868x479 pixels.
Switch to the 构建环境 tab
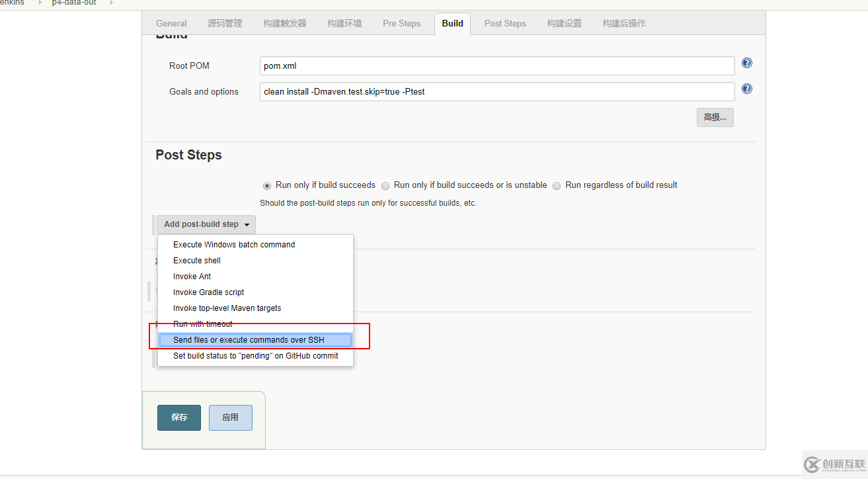pyautogui.click(x=344, y=23)
